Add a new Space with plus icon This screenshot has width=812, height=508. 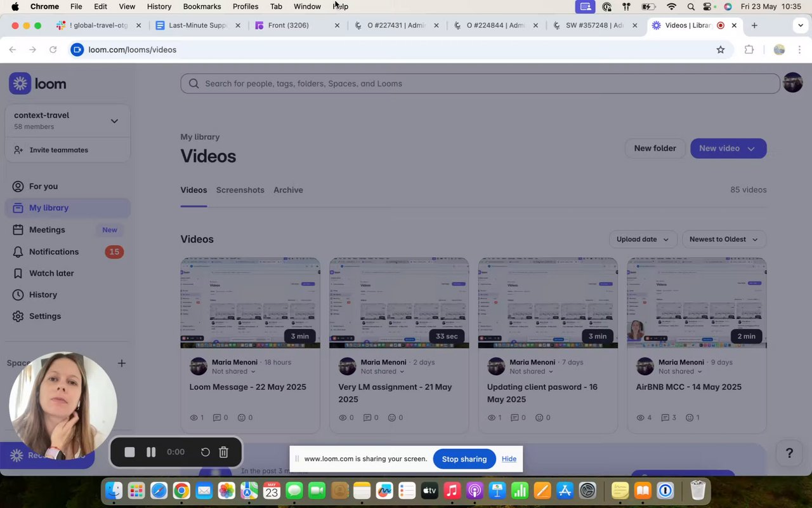(x=121, y=363)
